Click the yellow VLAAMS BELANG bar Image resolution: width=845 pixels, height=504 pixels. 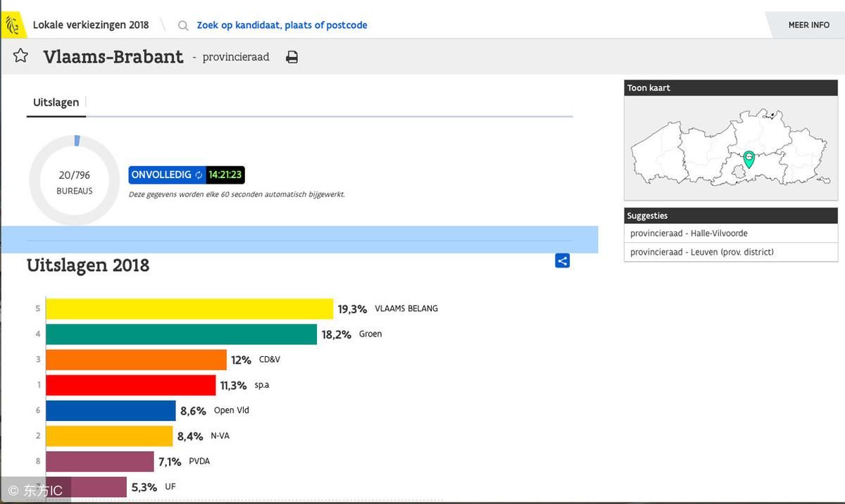189,309
